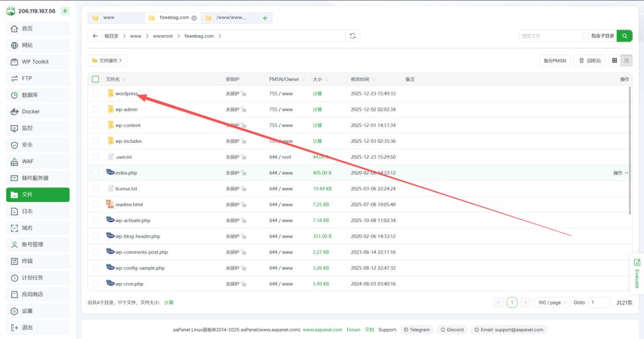
Task: Switch to grid view icon
Action: [614, 60]
